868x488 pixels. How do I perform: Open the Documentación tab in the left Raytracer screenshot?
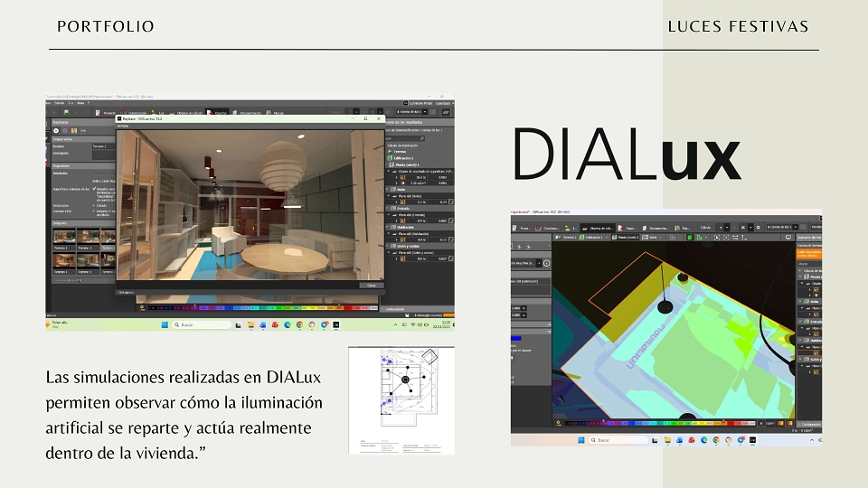(x=247, y=112)
